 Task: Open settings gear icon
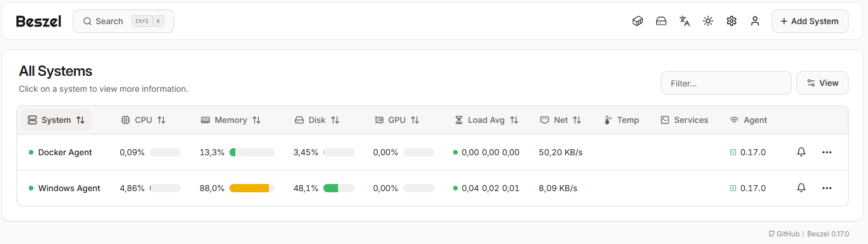point(731,21)
